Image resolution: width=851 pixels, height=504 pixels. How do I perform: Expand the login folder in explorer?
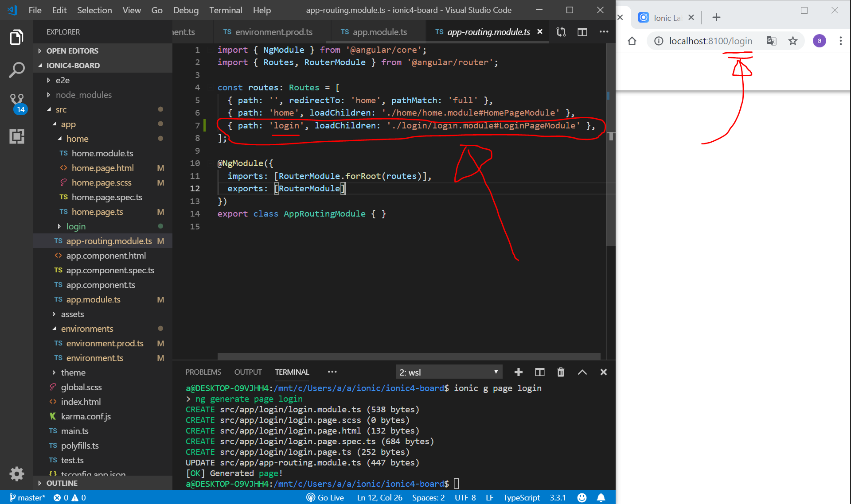[76, 226]
